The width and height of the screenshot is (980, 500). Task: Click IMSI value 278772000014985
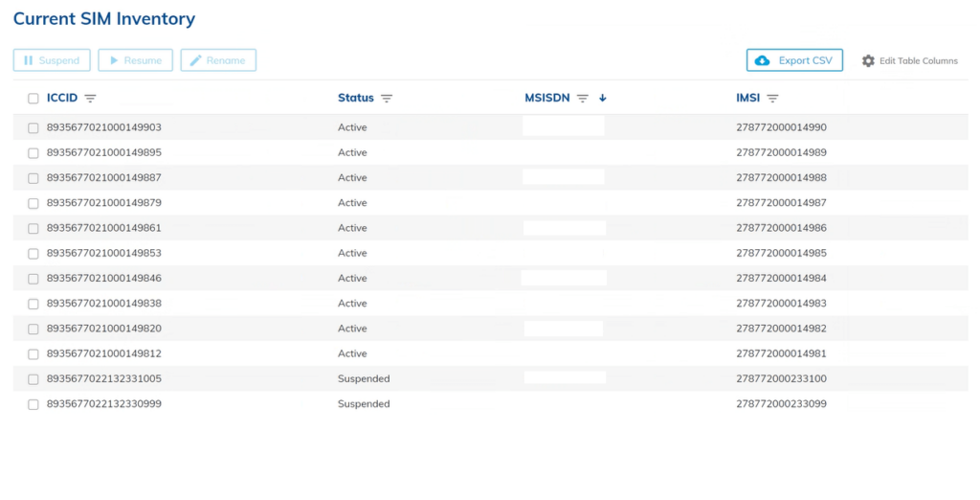point(781,254)
